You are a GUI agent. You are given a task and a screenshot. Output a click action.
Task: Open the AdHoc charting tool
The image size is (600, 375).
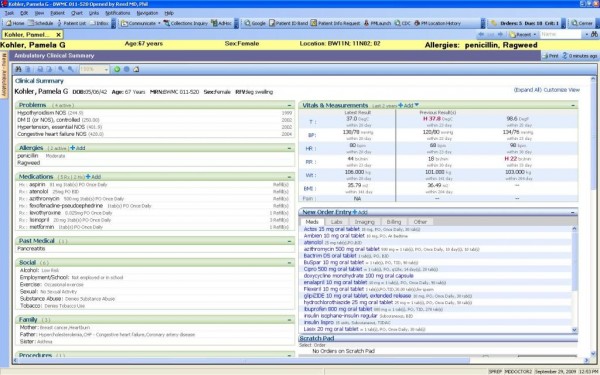[x=222, y=23]
